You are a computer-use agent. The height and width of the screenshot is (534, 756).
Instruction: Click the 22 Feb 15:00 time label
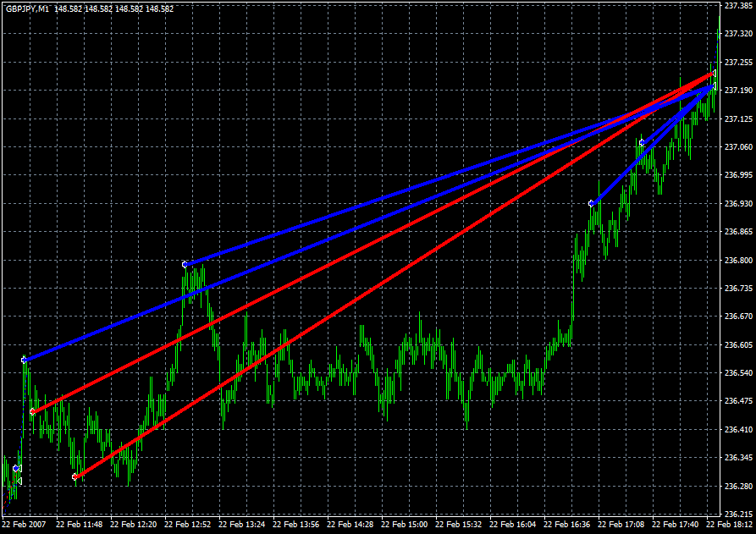point(407,525)
